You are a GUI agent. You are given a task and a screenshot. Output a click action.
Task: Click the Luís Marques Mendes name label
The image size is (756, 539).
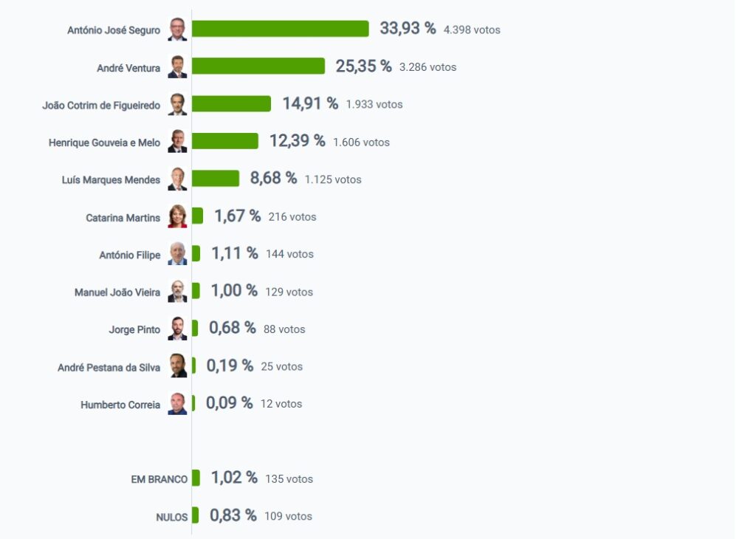click(111, 180)
